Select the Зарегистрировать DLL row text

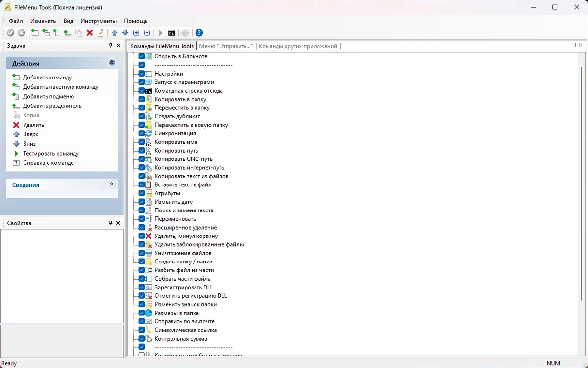pyautogui.click(x=183, y=288)
